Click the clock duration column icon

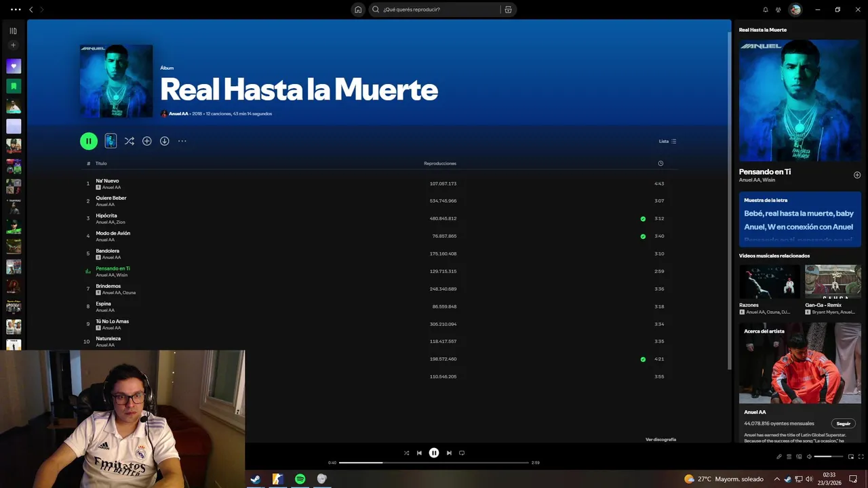(x=660, y=163)
